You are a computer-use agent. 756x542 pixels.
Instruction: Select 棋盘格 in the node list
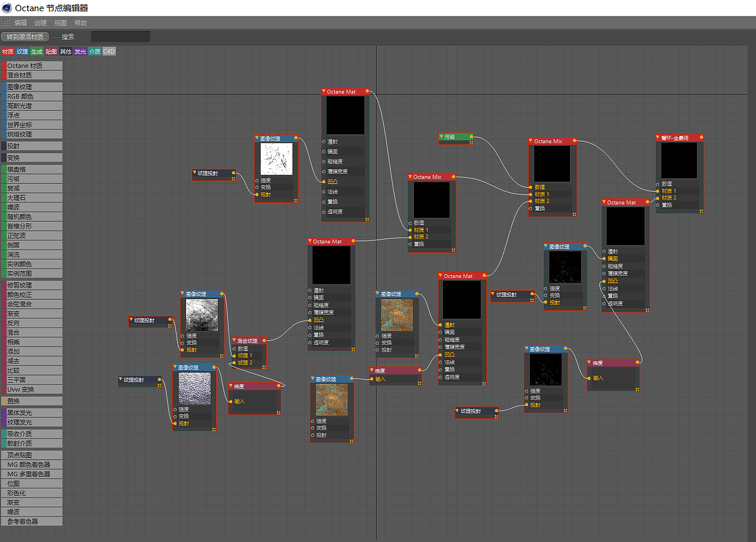(32, 169)
